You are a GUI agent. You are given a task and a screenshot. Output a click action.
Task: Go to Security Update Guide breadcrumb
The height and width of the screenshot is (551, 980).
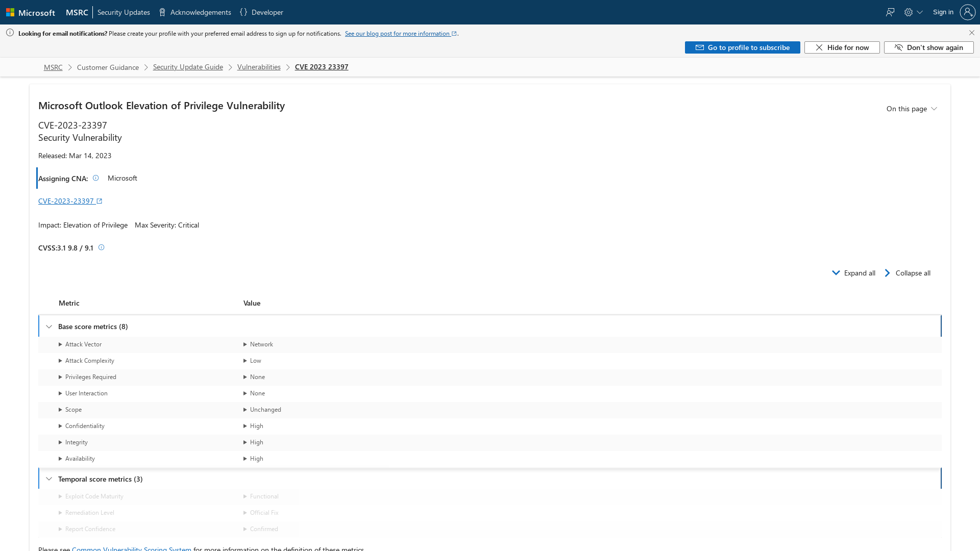click(x=188, y=67)
